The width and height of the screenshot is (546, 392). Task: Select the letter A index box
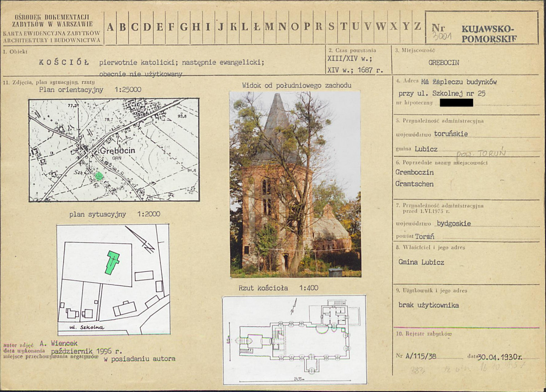click(110, 27)
